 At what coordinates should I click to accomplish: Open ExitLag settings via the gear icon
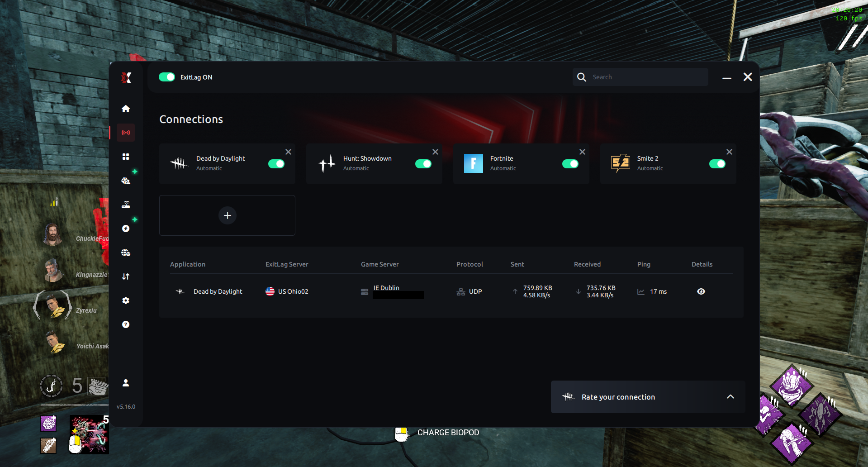point(125,300)
